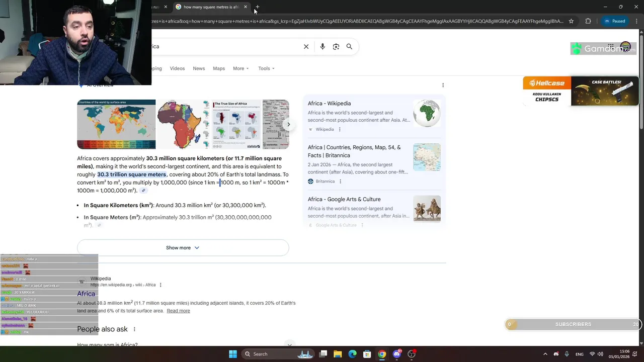
Task: Open the Africa Wikipedia result title
Action: tap(86, 294)
